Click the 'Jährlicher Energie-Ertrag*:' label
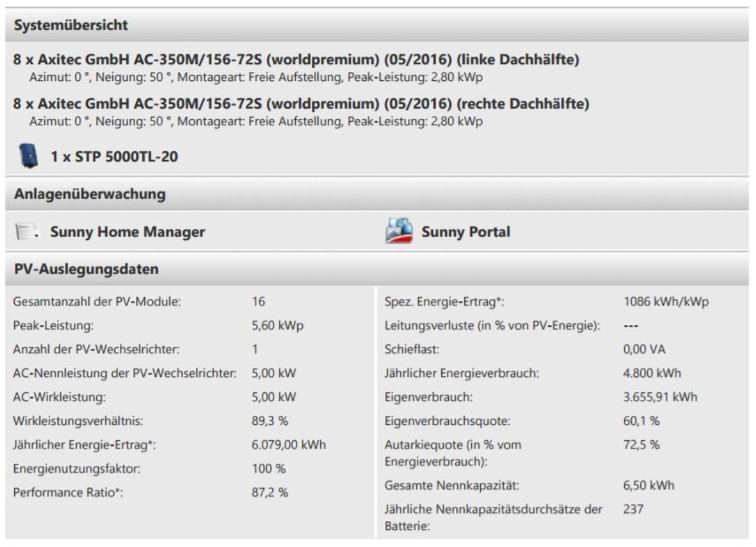The width and height of the screenshot is (756, 547). pyautogui.click(x=84, y=445)
